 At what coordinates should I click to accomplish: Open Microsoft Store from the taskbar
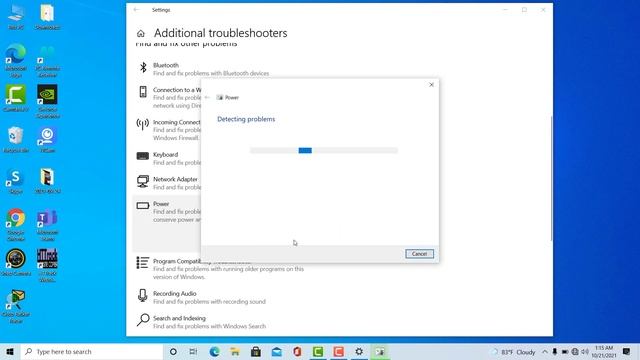[x=256, y=351]
